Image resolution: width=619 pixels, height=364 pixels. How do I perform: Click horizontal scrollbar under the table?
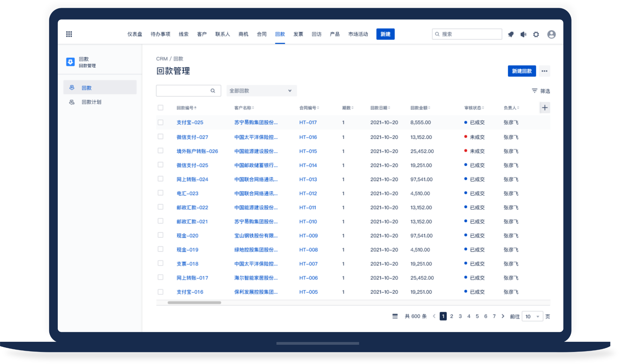194,302
